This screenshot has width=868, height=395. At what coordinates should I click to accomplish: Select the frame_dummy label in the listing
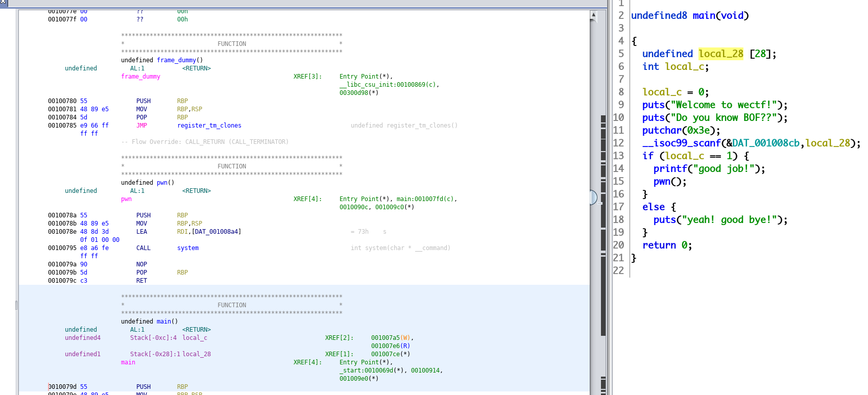[140, 77]
